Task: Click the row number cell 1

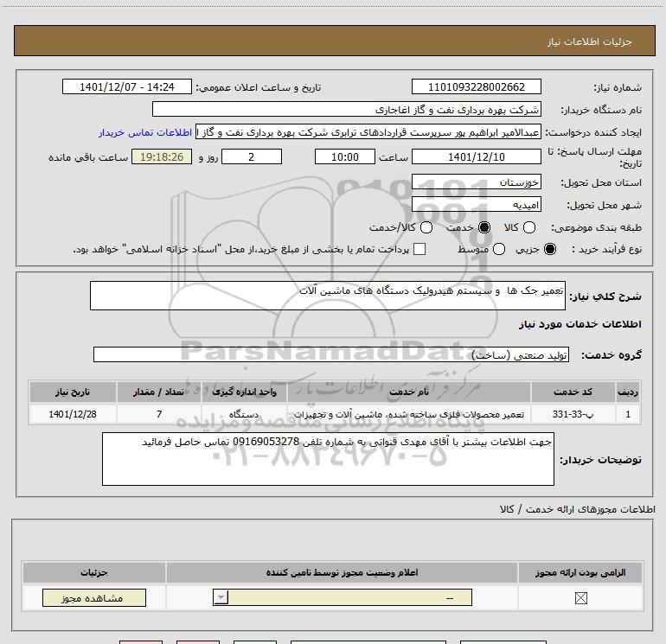Action: (628, 414)
